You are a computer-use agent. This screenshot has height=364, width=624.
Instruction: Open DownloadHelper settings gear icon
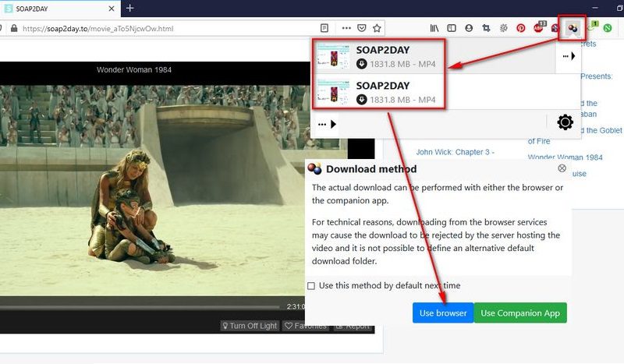pos(565,122)
